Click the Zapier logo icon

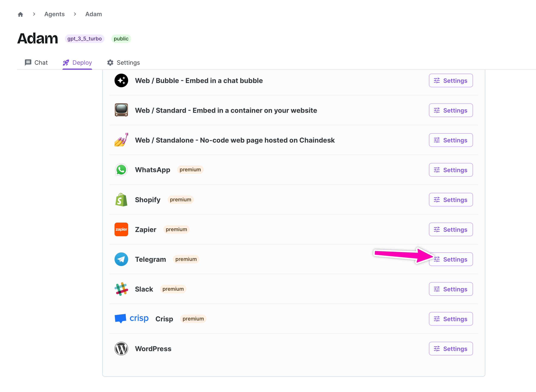coord(121,229)
